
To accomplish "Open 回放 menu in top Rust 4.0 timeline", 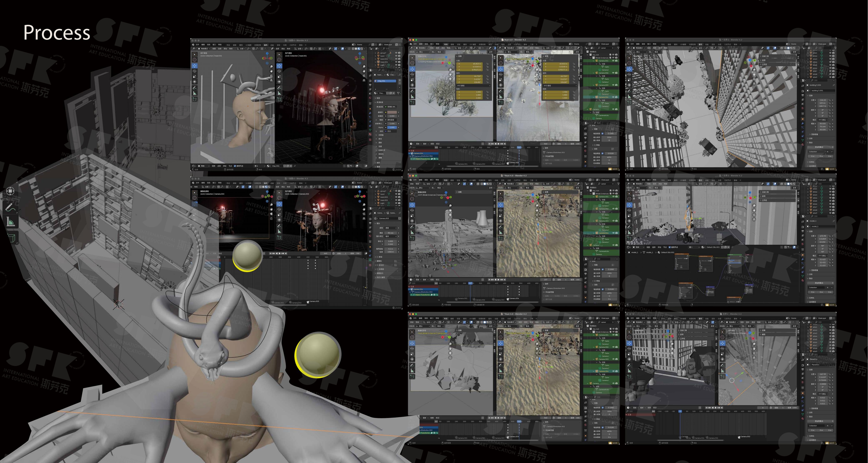I will tap(418, 144).
